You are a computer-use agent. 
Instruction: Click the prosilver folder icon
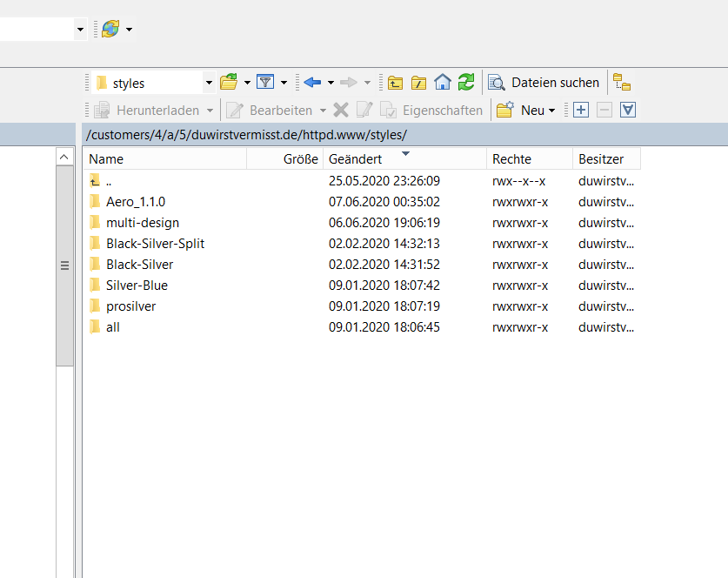tap(95, 306)
